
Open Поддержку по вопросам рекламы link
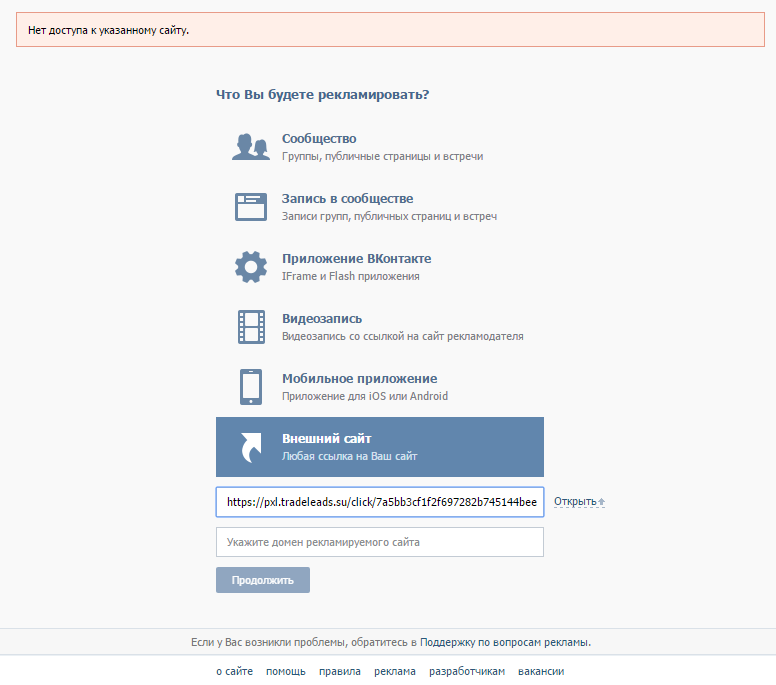point(504,642)
